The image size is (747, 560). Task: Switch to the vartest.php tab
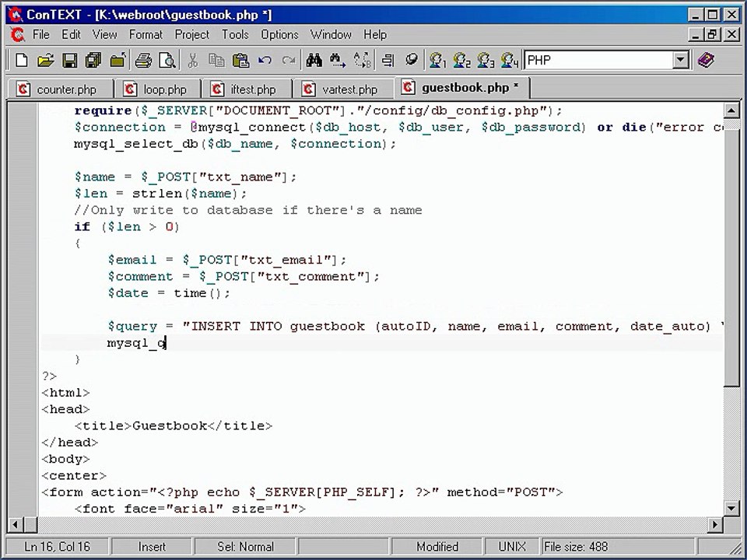click(x=343, y=89)
